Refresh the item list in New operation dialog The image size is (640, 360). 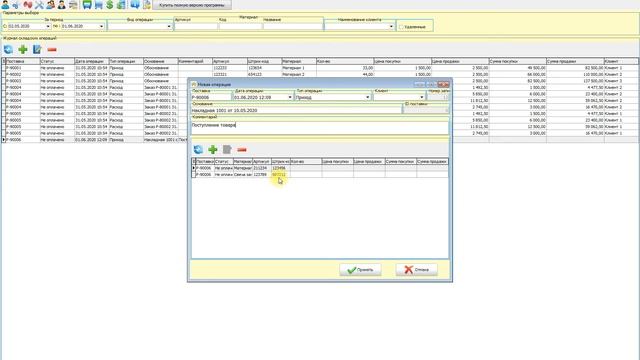(x=198, y=150)
